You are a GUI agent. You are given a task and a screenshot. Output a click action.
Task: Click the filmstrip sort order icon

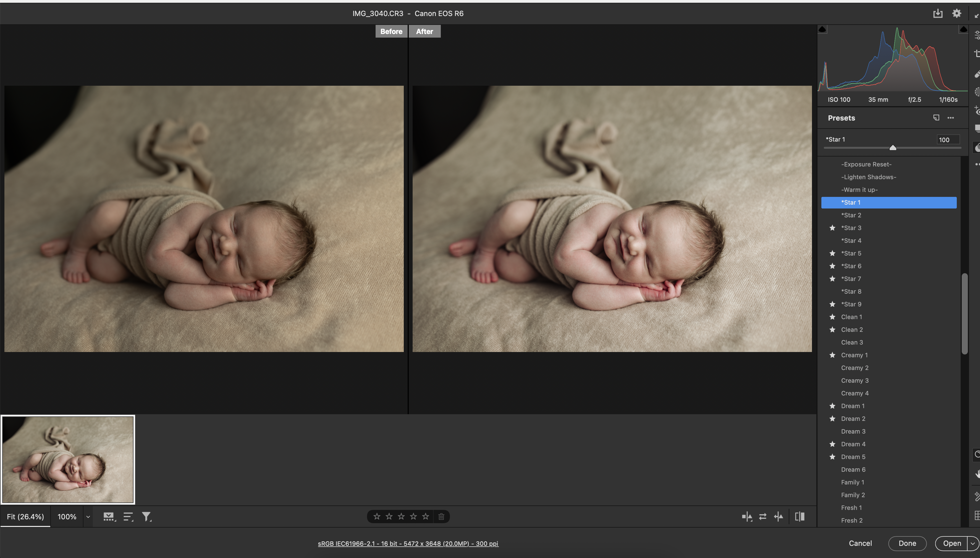[x=128, y=517]
